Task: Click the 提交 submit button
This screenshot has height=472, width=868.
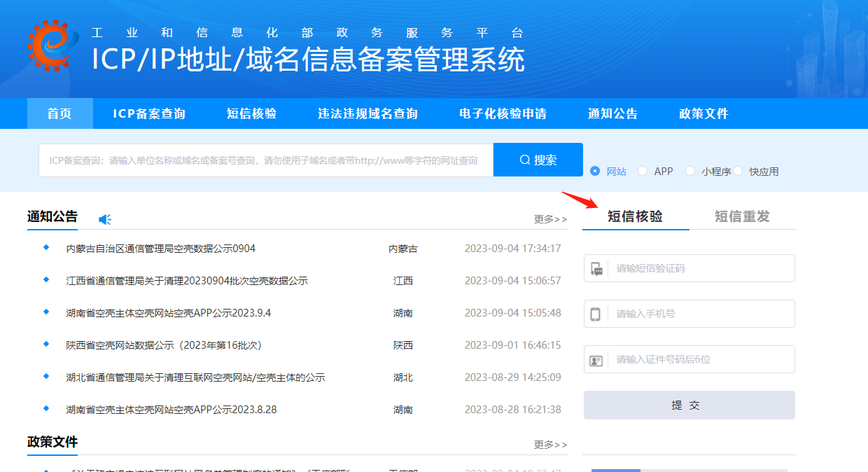Action: pyautogui.click(x=689, y=405)
